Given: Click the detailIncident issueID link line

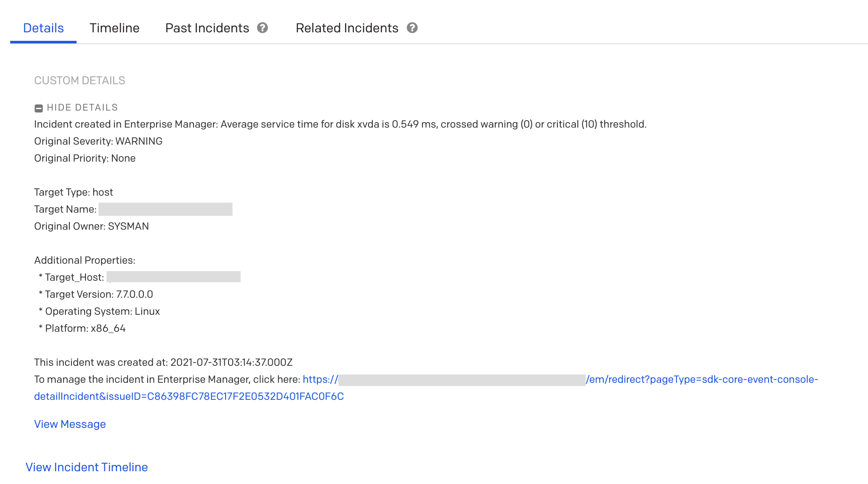Looking at the screenshot, I should pos(189,396).
